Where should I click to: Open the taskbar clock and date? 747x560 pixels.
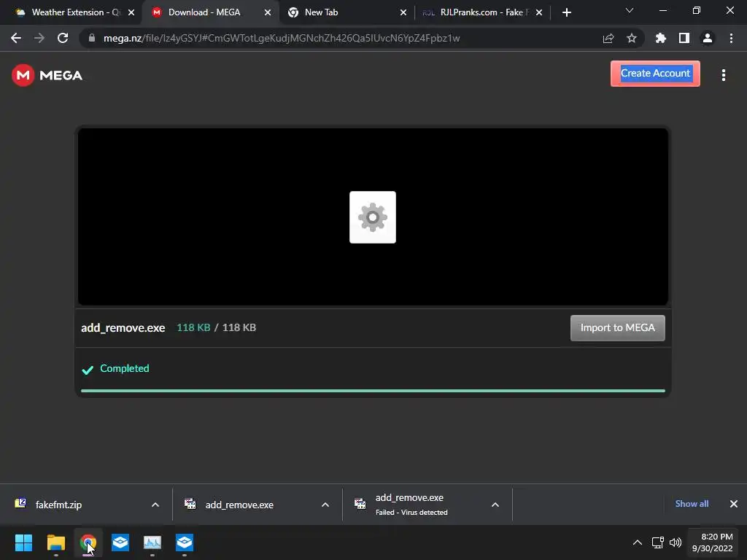pos(712,542)
